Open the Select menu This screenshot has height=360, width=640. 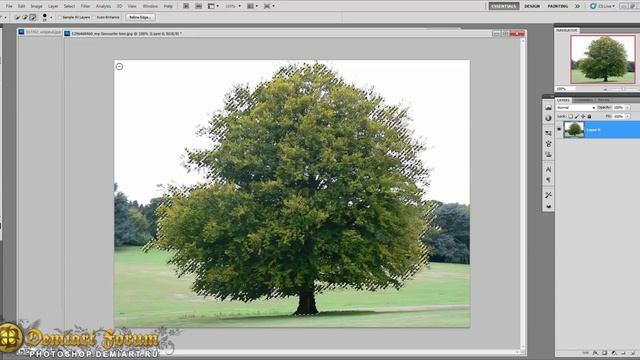tap(69, 6)
